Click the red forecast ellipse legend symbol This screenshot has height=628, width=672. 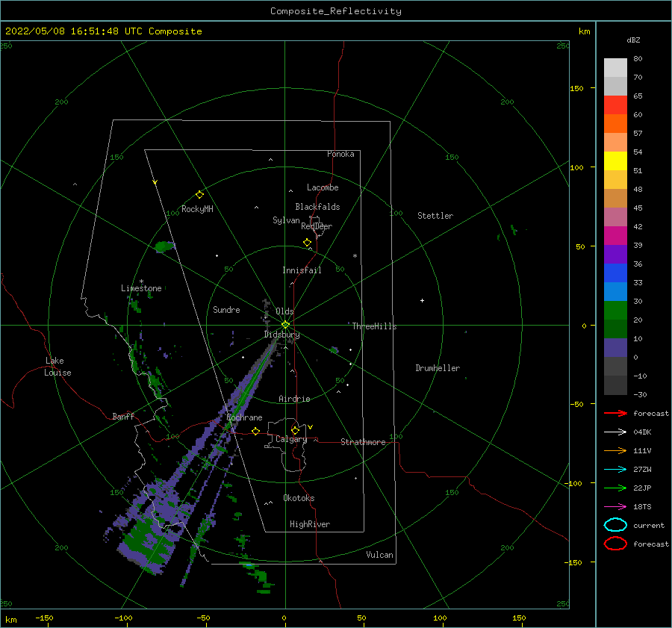point(615,544)
